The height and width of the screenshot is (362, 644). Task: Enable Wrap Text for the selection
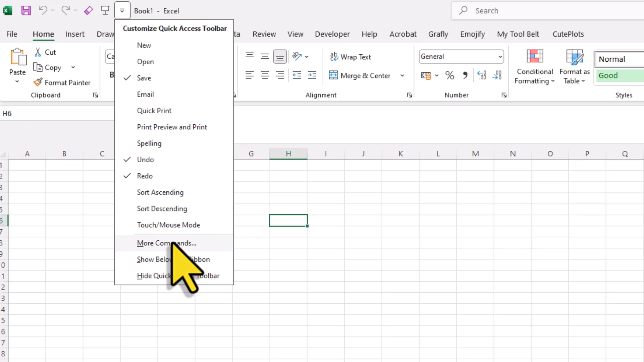[x=351, y=57]
